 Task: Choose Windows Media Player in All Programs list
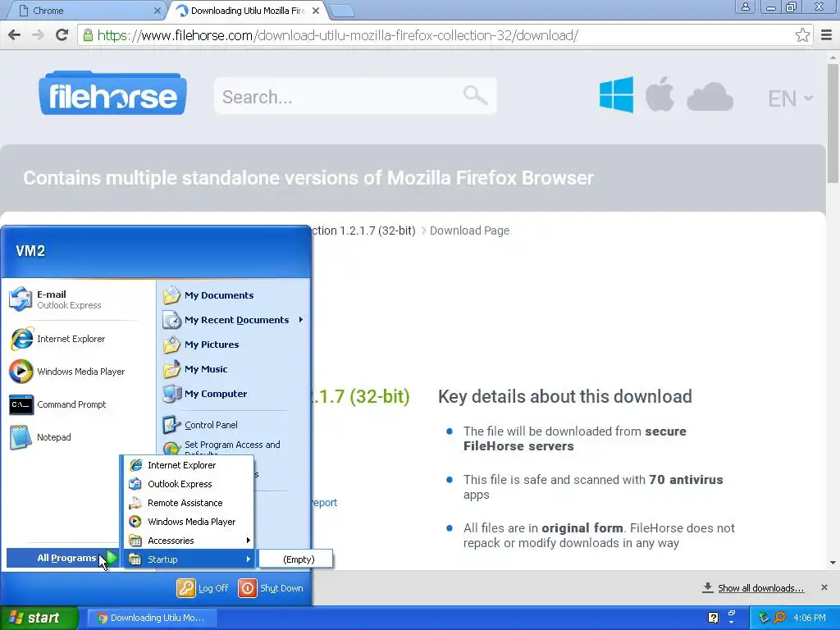(189, 522)
